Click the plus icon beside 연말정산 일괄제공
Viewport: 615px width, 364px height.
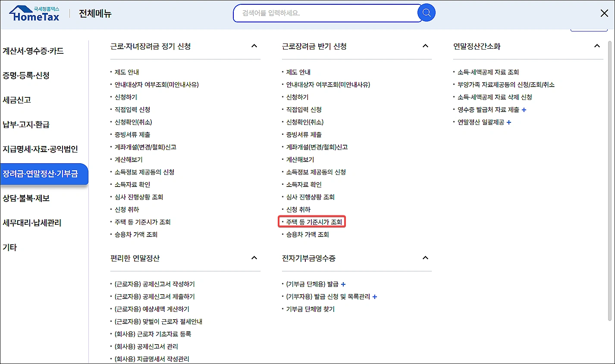(x=510, y=122)
